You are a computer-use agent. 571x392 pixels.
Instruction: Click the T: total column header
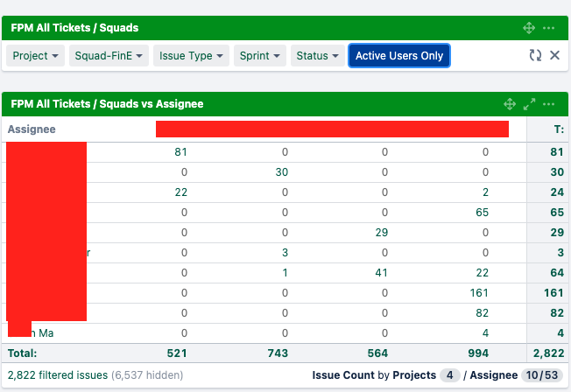click(x=559, y=129)
